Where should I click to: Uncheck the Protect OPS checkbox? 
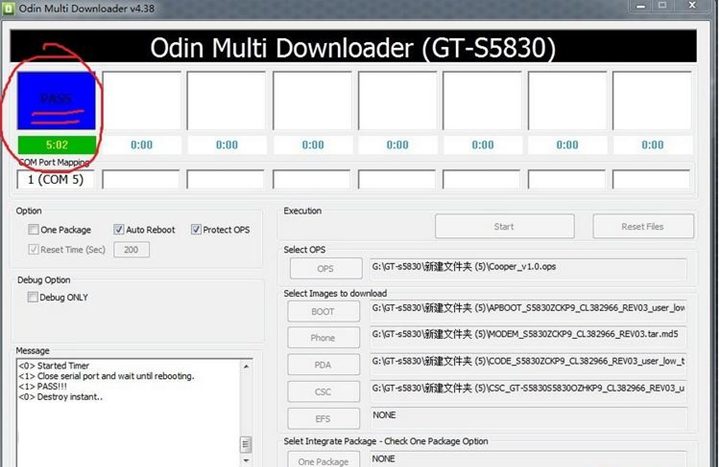[x=196, y=229]
